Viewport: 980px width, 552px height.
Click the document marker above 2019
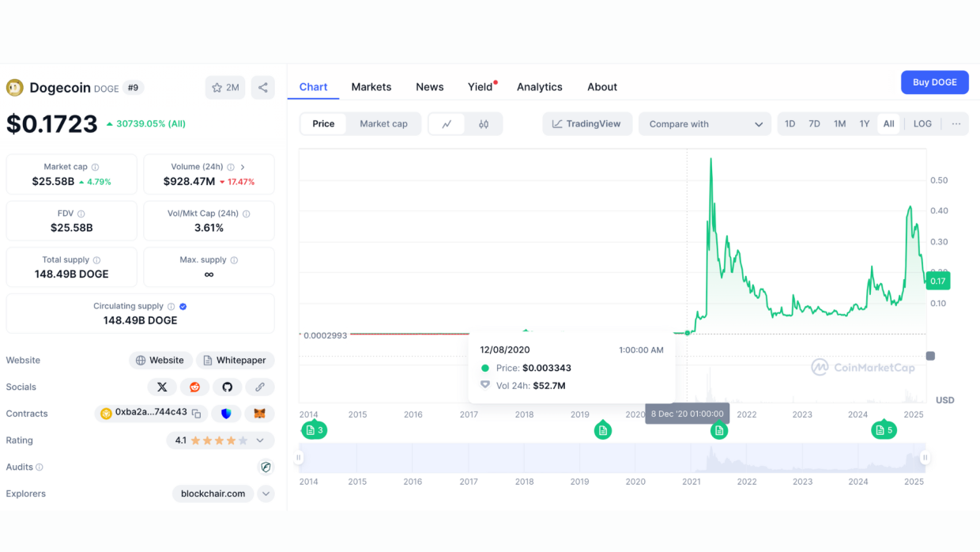[x=603, y=430]
